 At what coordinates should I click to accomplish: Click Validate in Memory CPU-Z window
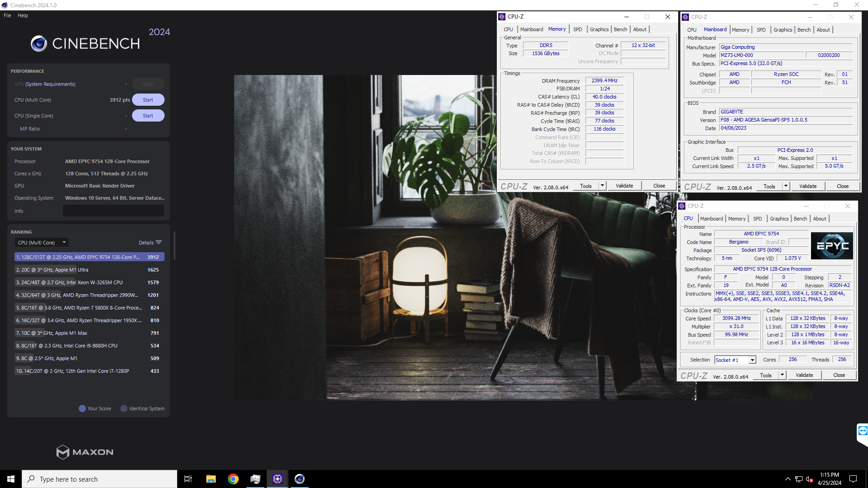tap(624, 186)
